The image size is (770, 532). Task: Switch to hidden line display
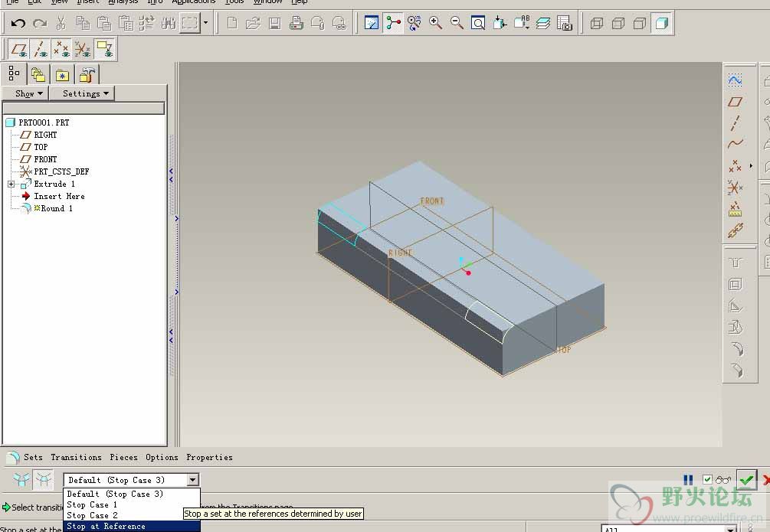click(x=618, y=23)
